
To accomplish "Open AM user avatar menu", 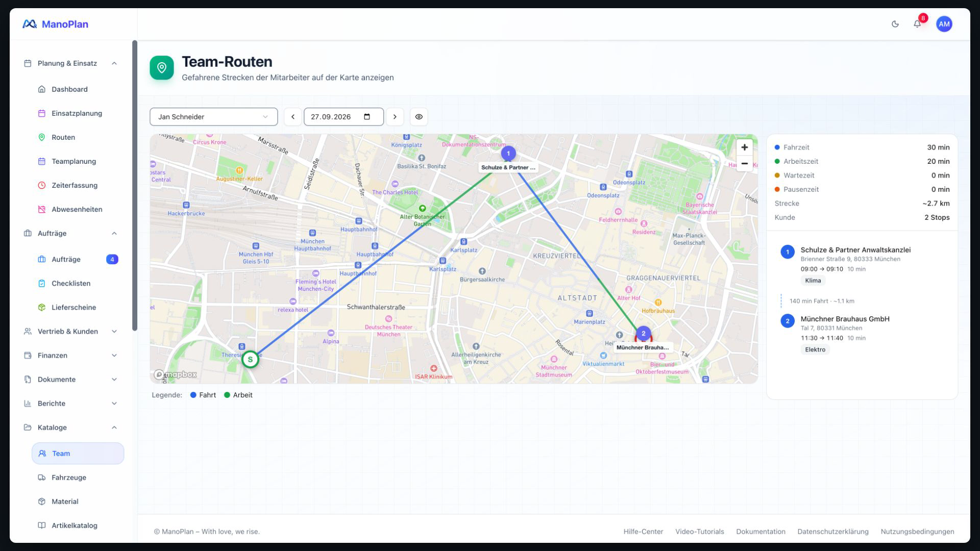I will pyautogui.click(x=944, y=24).
